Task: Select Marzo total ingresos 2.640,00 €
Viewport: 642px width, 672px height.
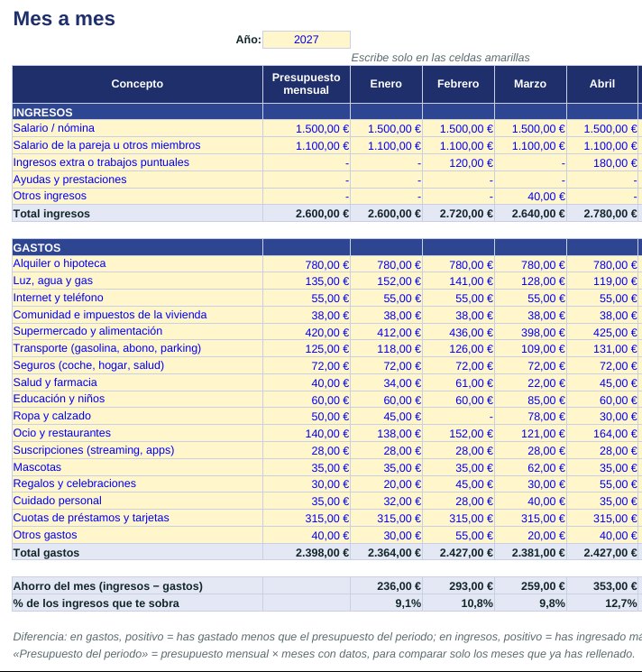Action: pyautogui.click(x=530, y=214)
